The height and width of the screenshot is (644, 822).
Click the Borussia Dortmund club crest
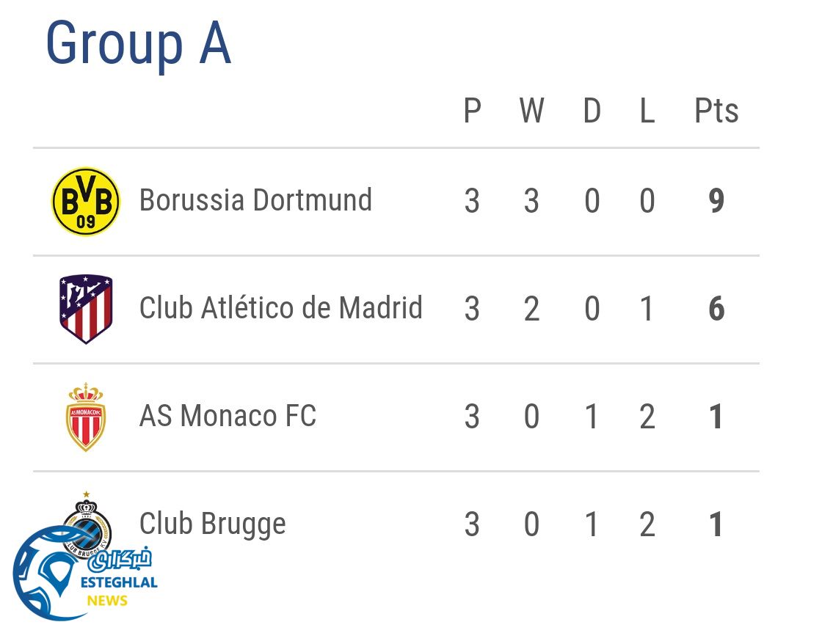86,201
